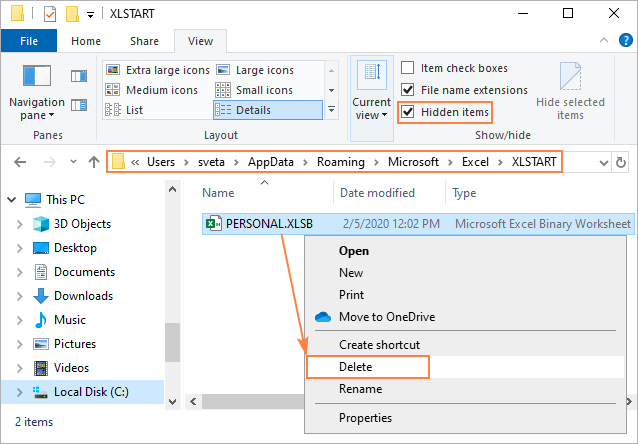Image resolution: width=638 pixels, height=444 pixels.
Task: Click the Refresh button in address bar
Action: point(621,162)
